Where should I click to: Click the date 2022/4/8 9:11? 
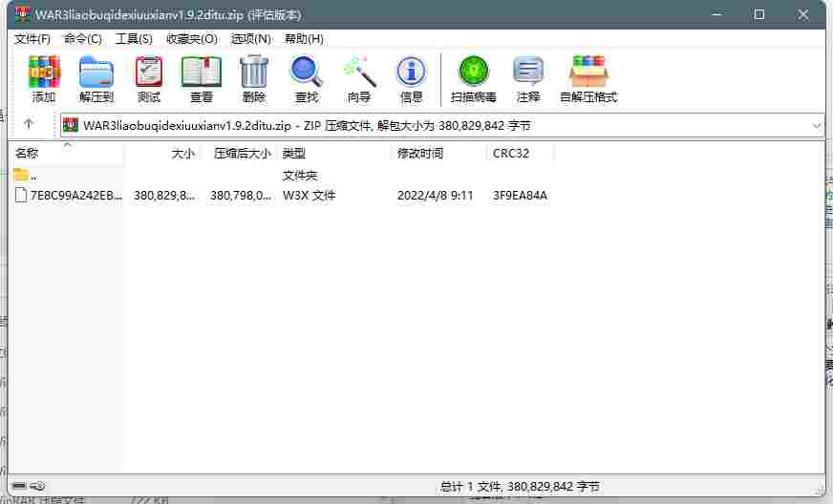coord(435,196)
